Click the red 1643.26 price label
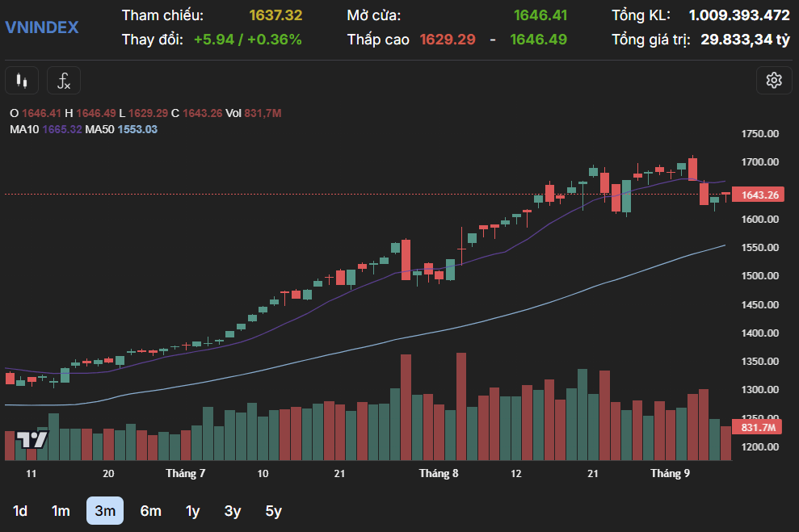This screenshot has height=532, width=799. pyautogui.click(x=758, y=195)
